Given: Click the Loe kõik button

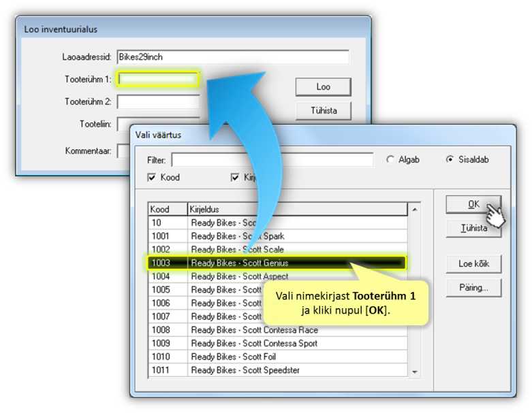Looking at the screenshot, I should (x=473, y=264).
